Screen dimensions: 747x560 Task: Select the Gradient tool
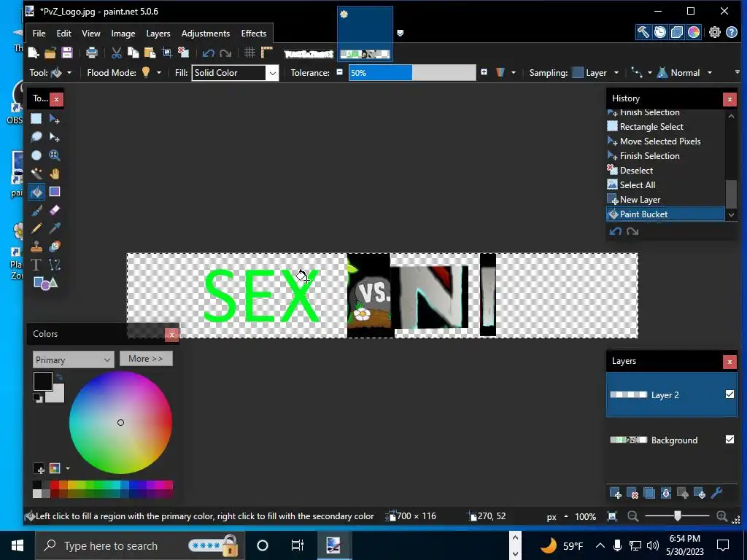pyautogui.click(x=54, y=192)
